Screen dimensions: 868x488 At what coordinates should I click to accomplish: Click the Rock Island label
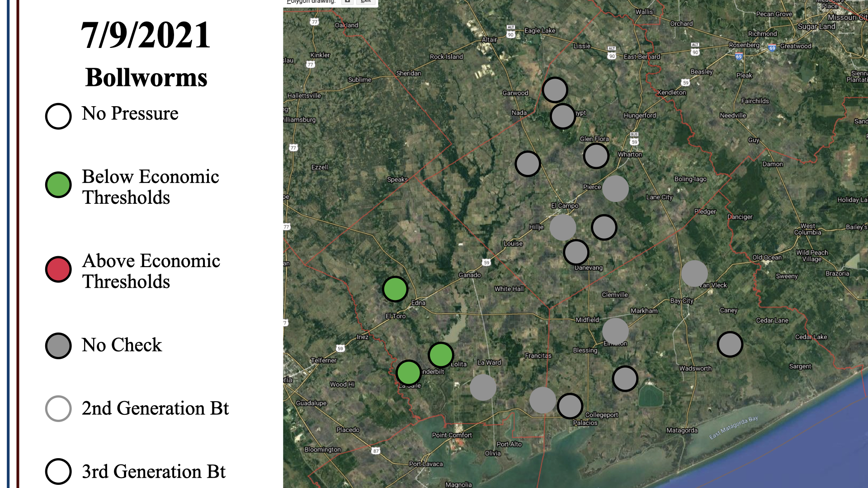(x=446, y=57)
